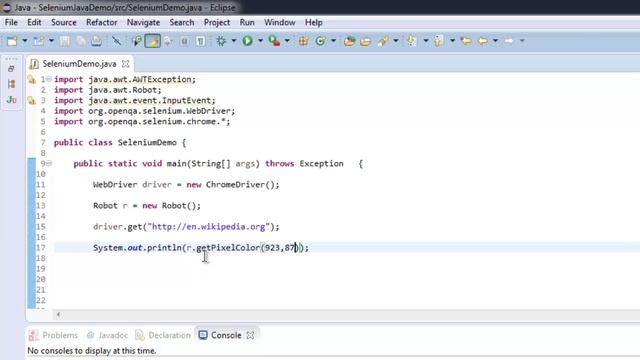
Task: Open dropdown beside Search flashlight icon
Action: (x=396, y=41)
